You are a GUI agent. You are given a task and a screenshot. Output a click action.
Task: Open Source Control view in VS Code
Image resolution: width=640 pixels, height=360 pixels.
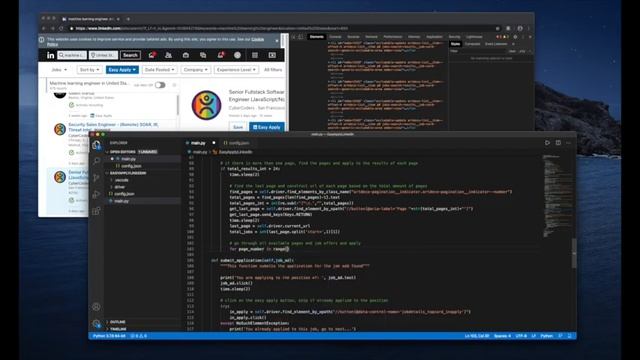[x=96, y=178]
